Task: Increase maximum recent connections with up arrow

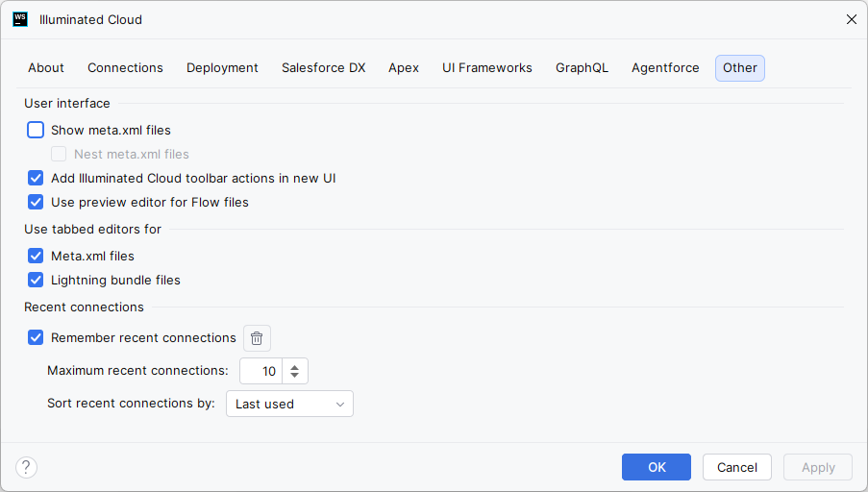Action: pyautogui.click(x=295, y=366)
